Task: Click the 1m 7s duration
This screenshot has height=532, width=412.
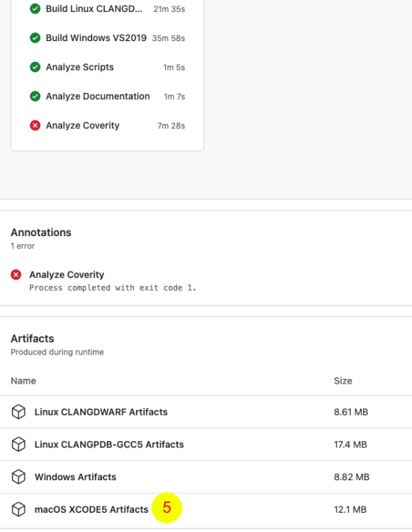Action: (174, 96)
